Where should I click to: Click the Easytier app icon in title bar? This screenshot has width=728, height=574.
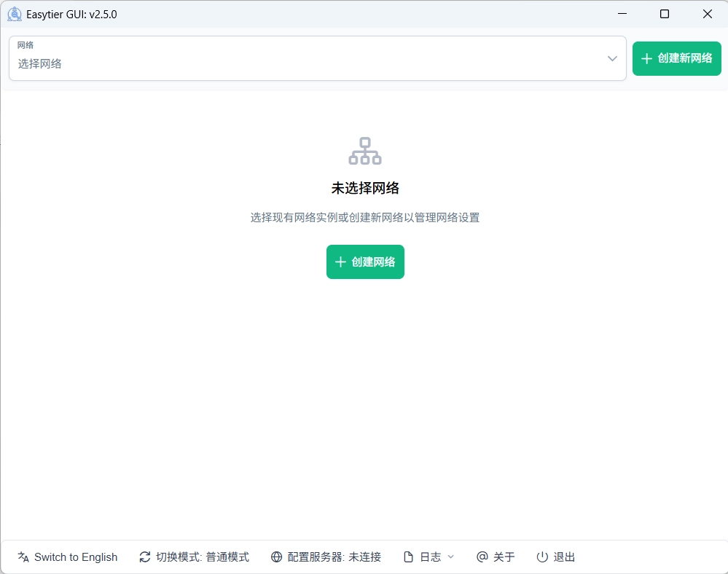tap(14, 14)
